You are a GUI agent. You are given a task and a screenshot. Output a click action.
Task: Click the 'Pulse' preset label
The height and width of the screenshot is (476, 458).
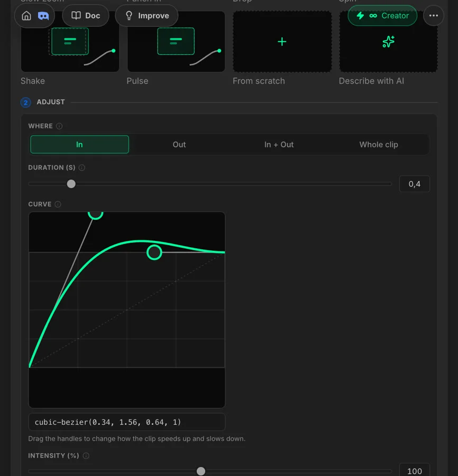(x=138, y=81)
